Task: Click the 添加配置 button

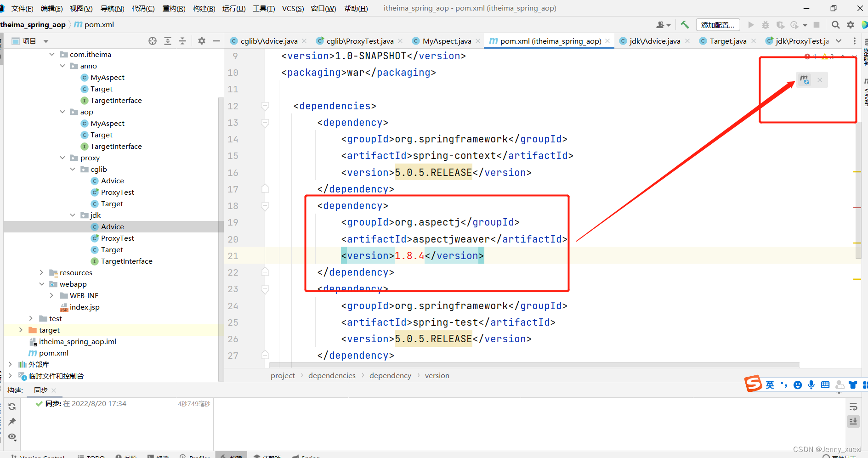Action: pyautogui.click(x=717, y=25)
